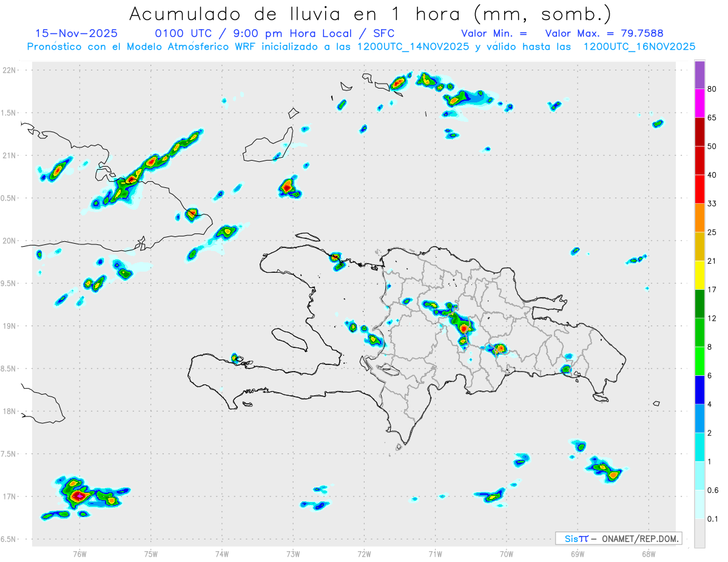Click the '0100 UTC / 9:00 pm Hora Local / SFC' text

pyautogui.click(x=275, y=33)
